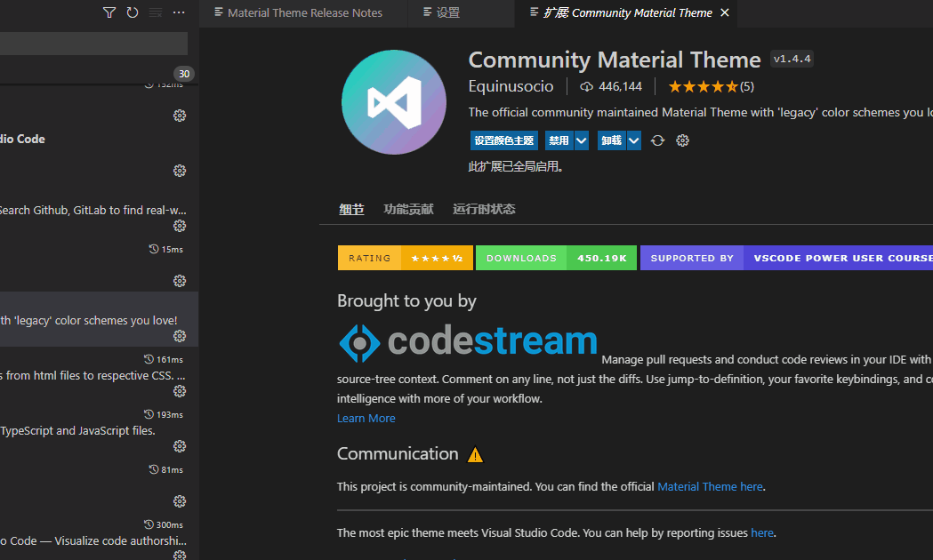
Task: Open manage gear for legacy color schemes extension
Action: (180, 336)
